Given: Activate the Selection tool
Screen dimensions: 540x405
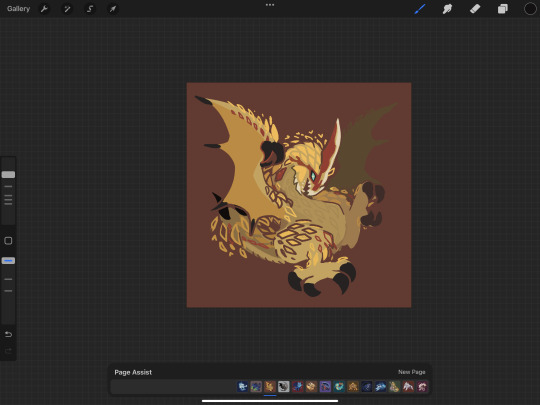Looking at the screenshot, I should tap(90, 9).
